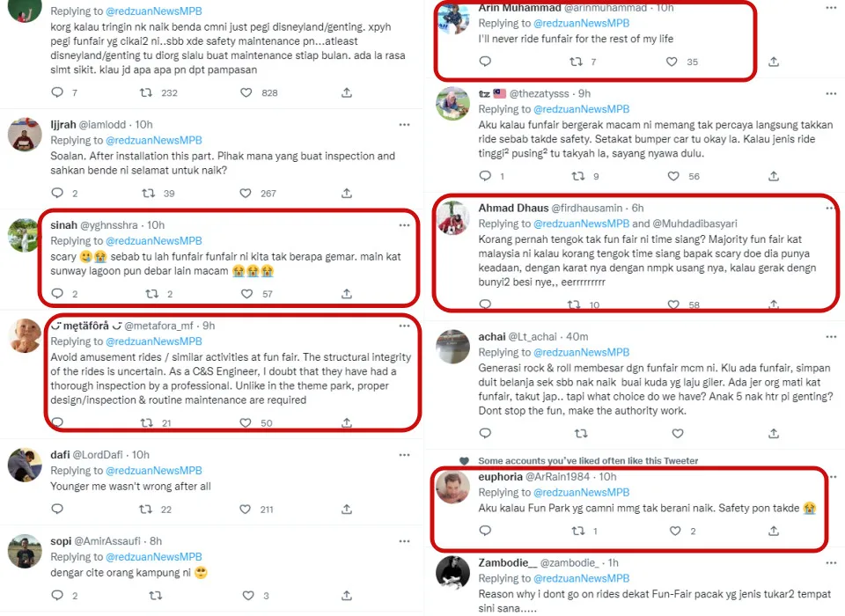Like Ahmad Dhaus's fun fair tweet
Viewport: 845px width, 616px height.
click(674, 304)
